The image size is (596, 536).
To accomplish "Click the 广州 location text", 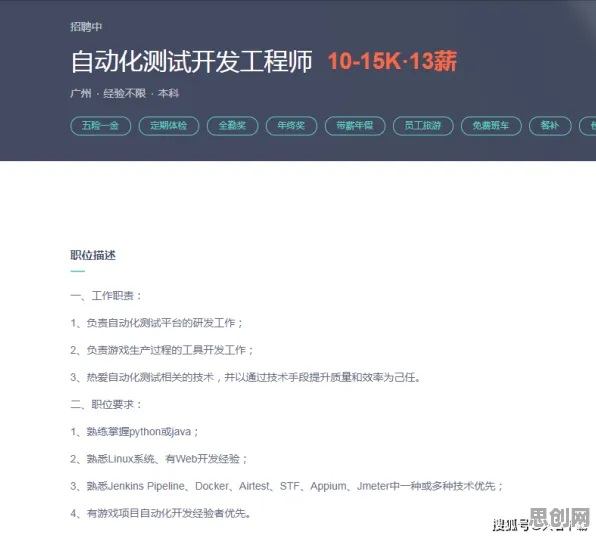I will pos(81,94).
